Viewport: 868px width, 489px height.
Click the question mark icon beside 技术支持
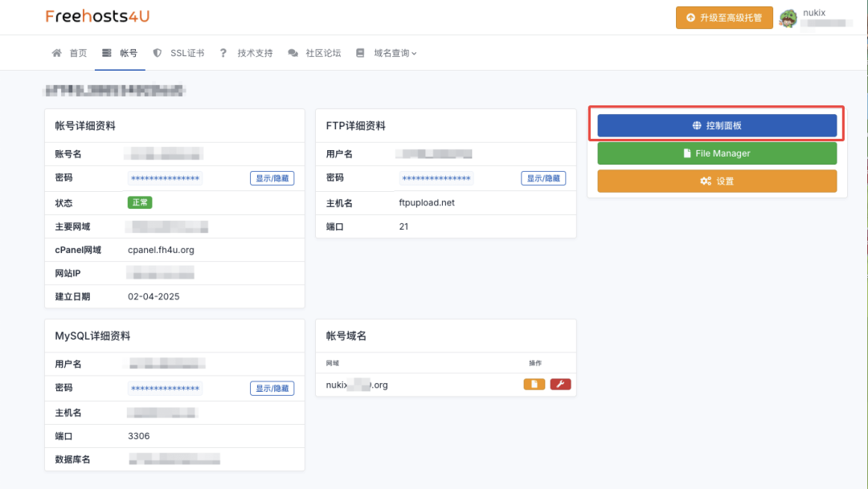(223, 53)
